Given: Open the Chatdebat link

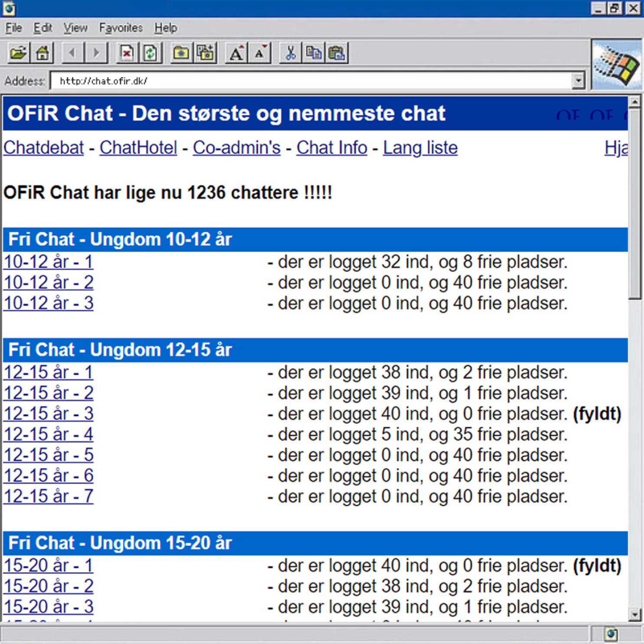Looking at the screenshot, I should 44,148.
